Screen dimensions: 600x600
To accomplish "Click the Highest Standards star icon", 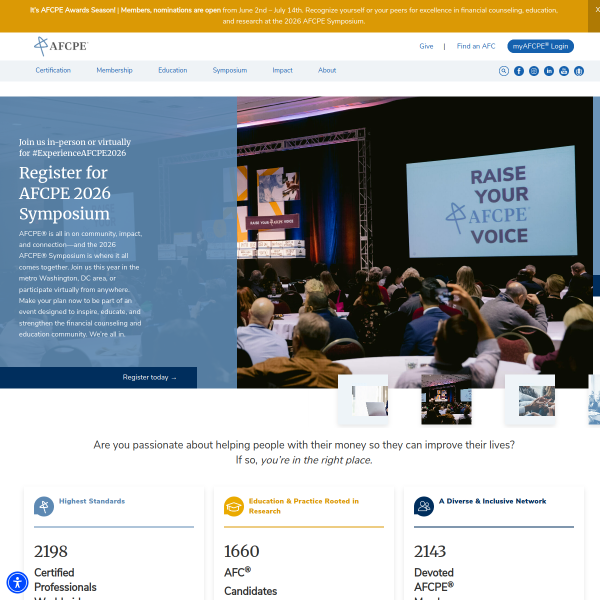I will (x=44, y=506).
